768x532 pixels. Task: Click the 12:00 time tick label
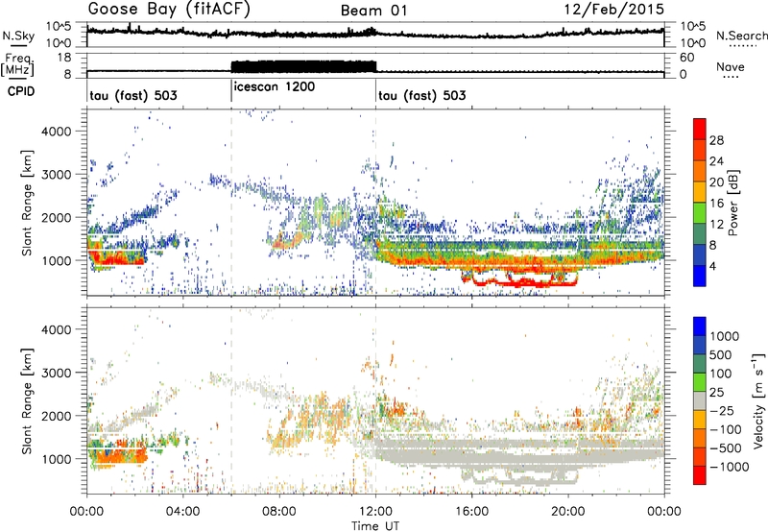click(x=375, y=512)
